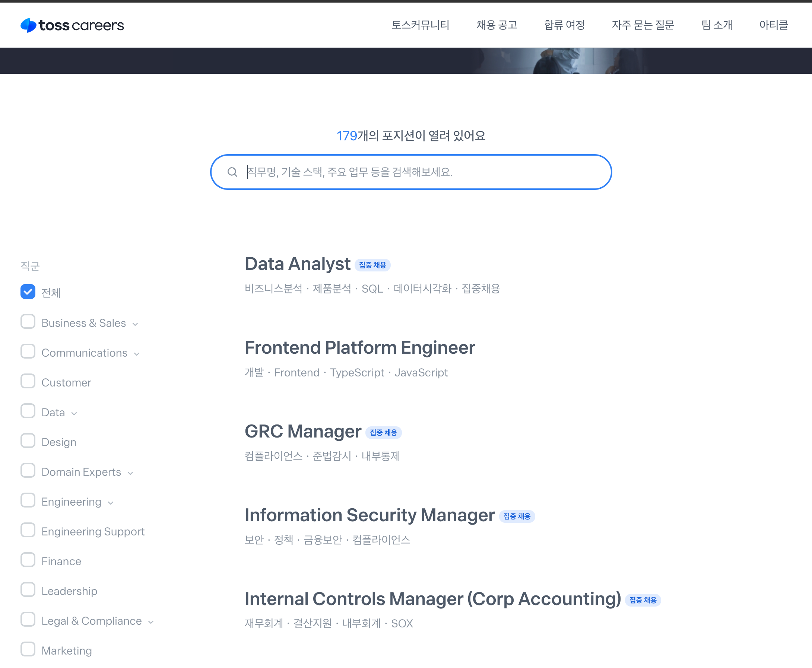The image size is (812, 668).
Task: Expand the Engineering category chevron
Action: [x=111, y=503]
